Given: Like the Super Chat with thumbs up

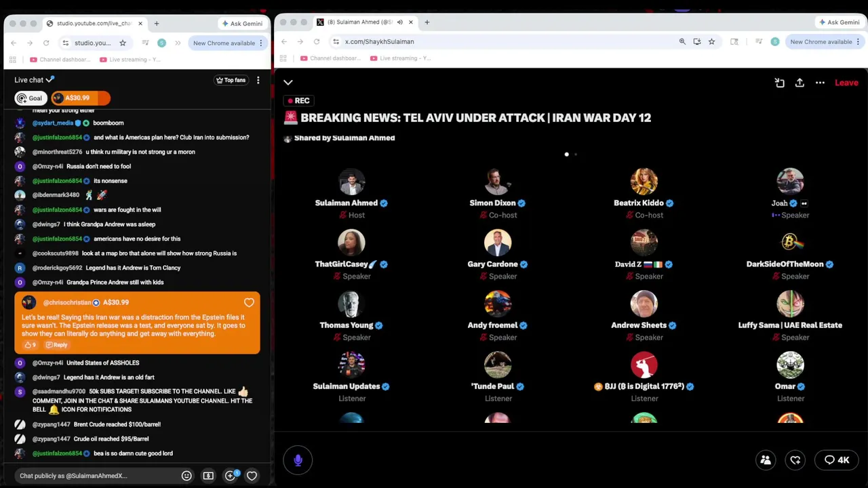Looking at the screenshot, I should coord(30,345).
